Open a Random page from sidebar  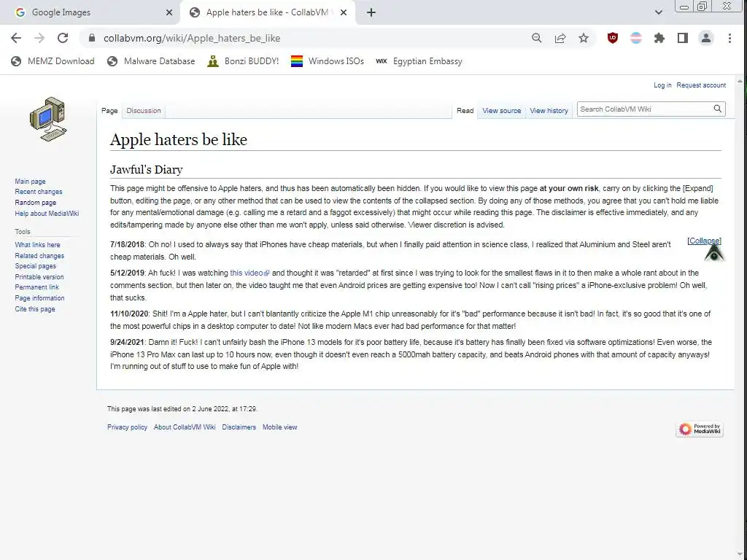point(35,203)
